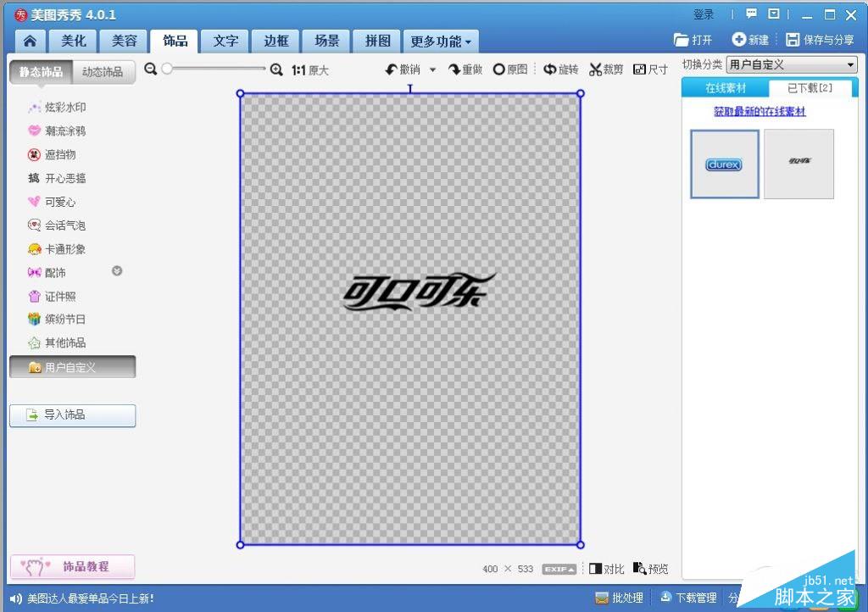This screenshot has width=868, height=612.
Task: Click the 登录 login link
Action: [x=704, y=15]
